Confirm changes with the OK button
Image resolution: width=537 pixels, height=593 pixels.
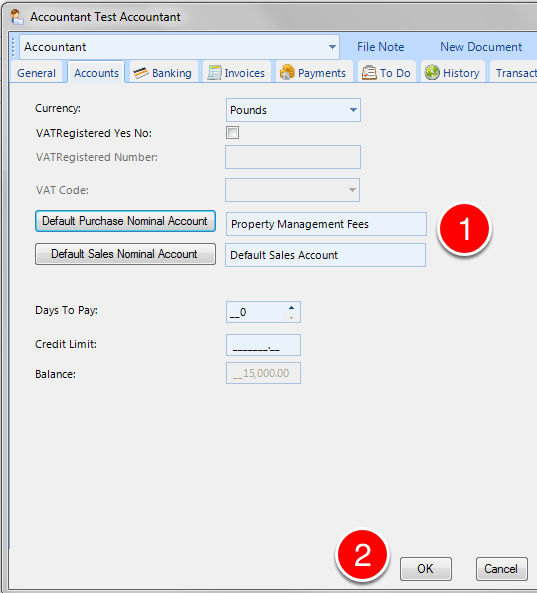pos(425,568)
